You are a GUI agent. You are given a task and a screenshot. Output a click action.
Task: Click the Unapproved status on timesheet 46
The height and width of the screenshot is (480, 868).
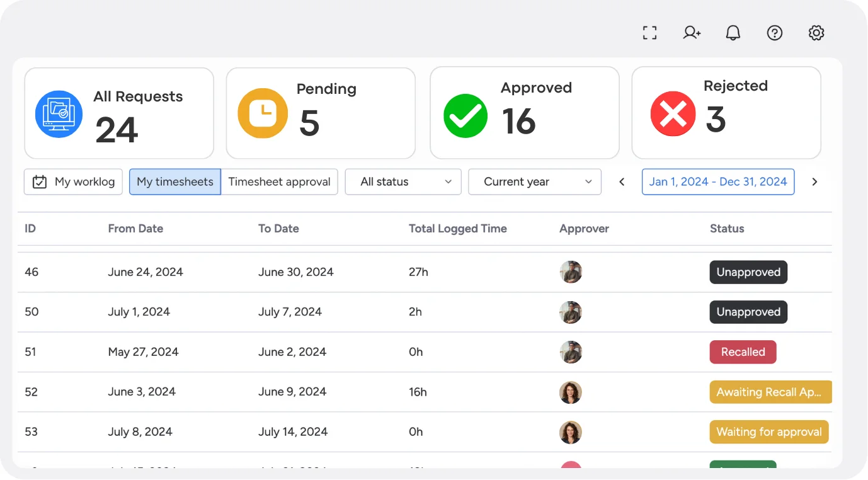(x=748, y=272)
